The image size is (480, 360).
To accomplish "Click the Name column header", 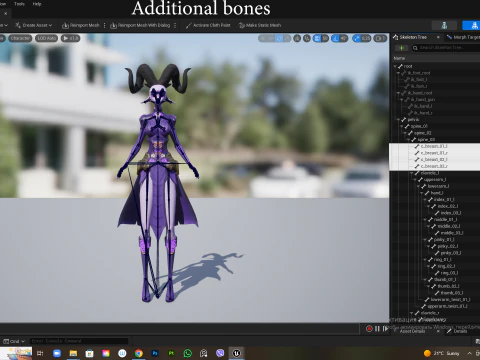I will (x=399, y=58).
